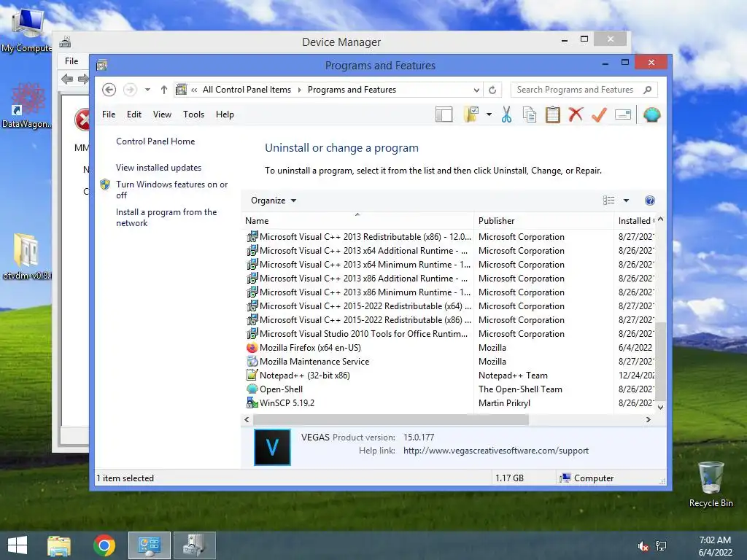Click Install a program from the network
The width and height of the screenshot is (747, 560).
(x=166, y=217)
